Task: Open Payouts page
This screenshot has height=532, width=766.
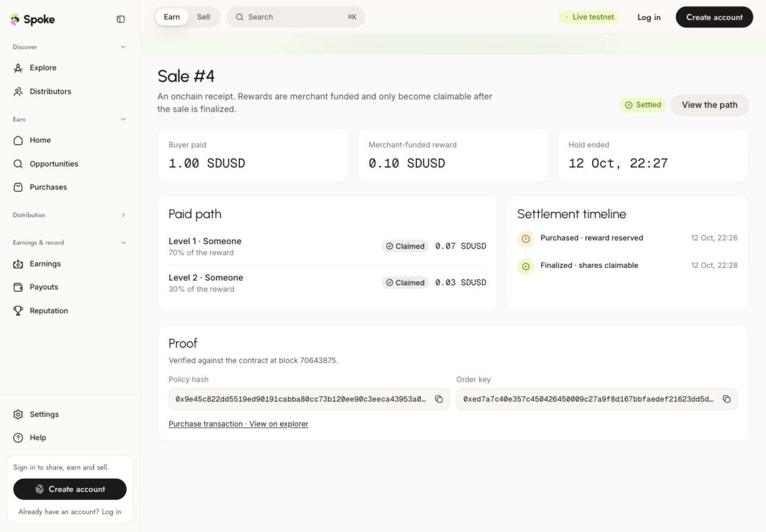Action: 70,287
